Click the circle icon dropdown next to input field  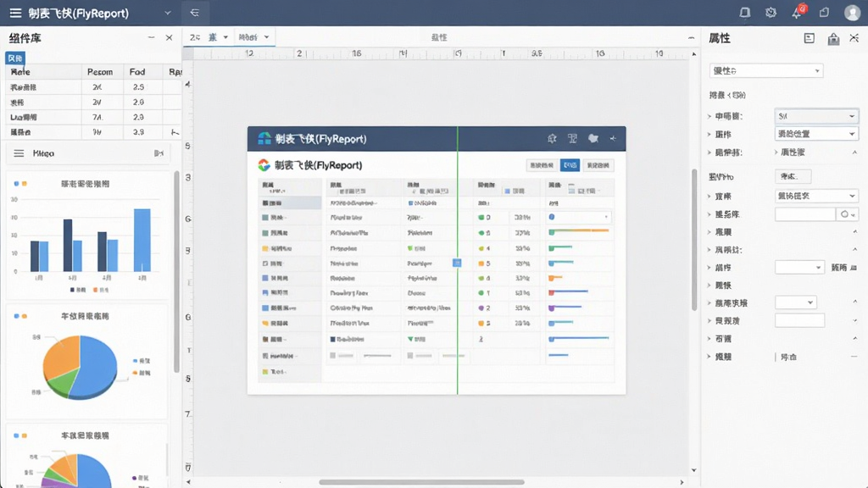coord(848,214)
